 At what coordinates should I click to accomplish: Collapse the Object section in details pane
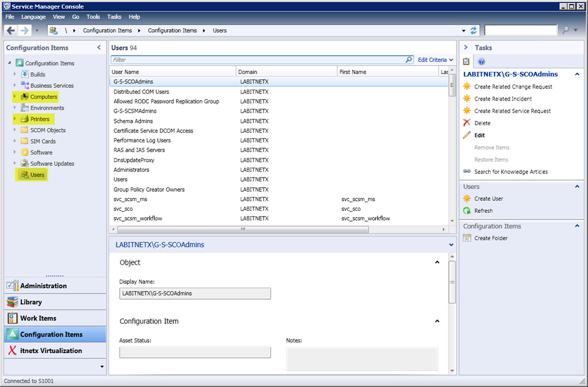pos(437,262)
